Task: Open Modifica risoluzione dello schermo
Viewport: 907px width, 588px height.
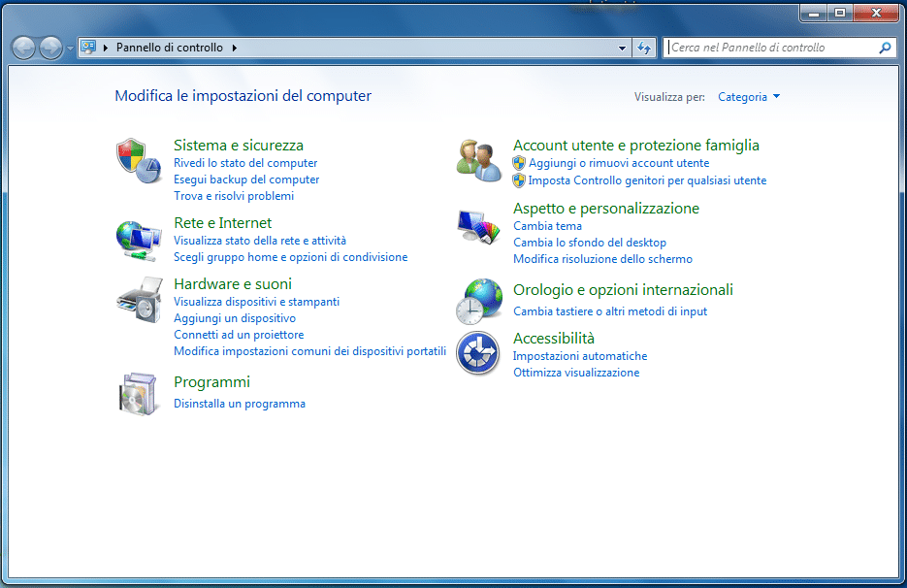Action: [603, 259]
